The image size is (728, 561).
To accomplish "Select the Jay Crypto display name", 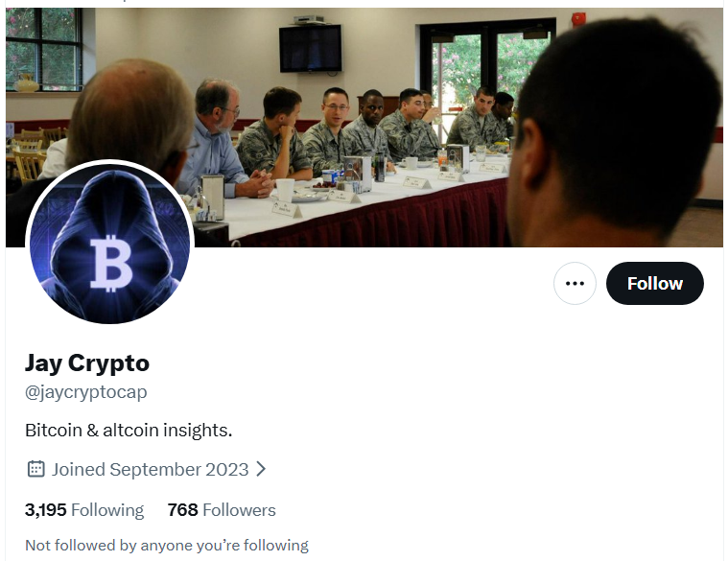I will [x=87, y=362].
